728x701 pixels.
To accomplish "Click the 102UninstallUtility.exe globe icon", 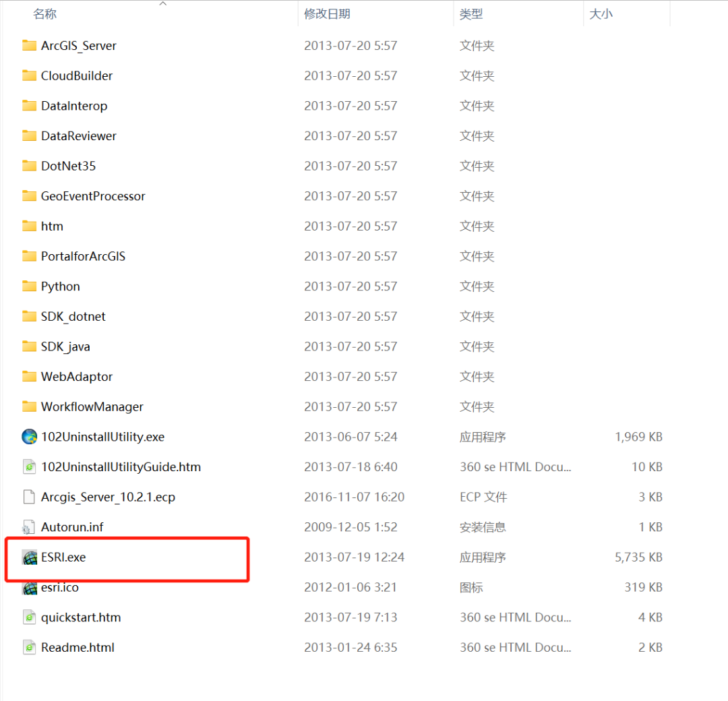I will pyautogui.click(x=29, y=436).
